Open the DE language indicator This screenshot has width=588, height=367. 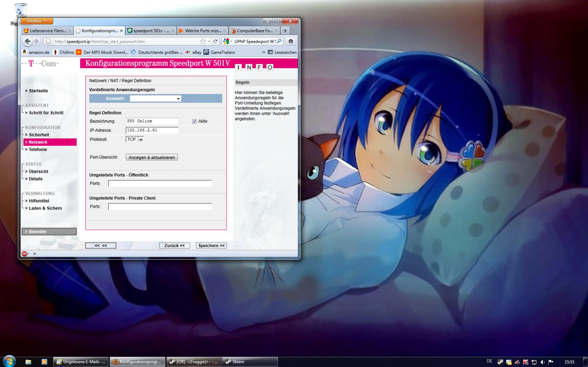point(489,361)
